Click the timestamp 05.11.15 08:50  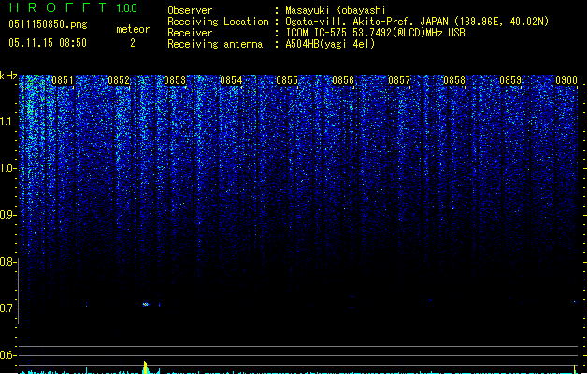click(48, 43)
